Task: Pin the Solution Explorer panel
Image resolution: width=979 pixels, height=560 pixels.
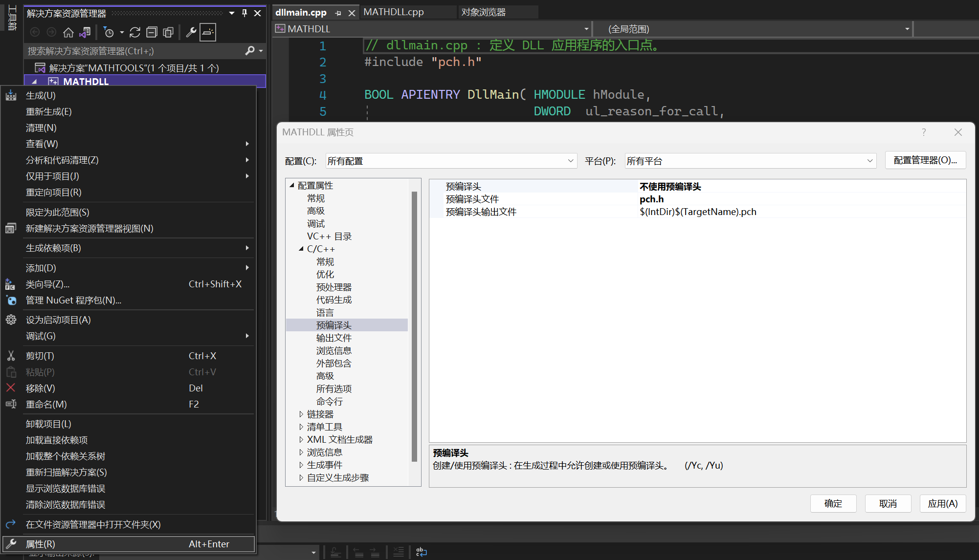Action: 245,13
